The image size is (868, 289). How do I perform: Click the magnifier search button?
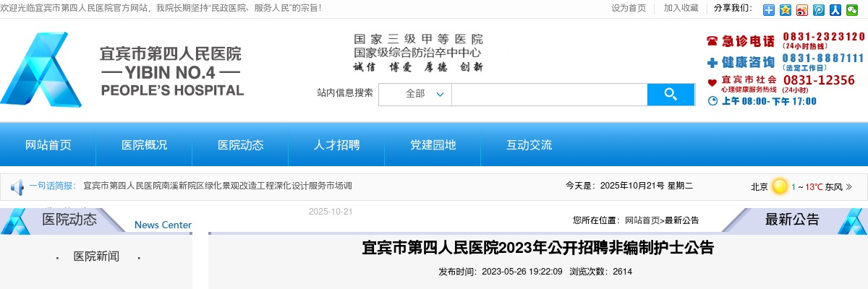click(671, 94)
